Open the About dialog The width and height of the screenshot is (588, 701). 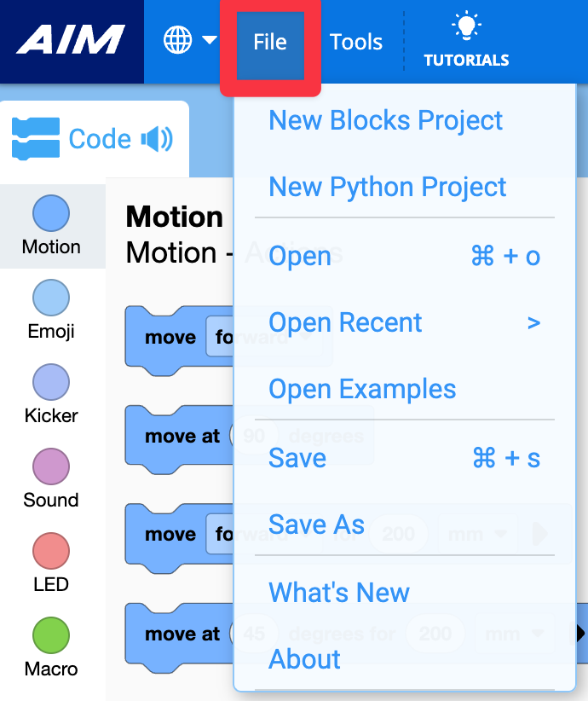pos(303,658)
